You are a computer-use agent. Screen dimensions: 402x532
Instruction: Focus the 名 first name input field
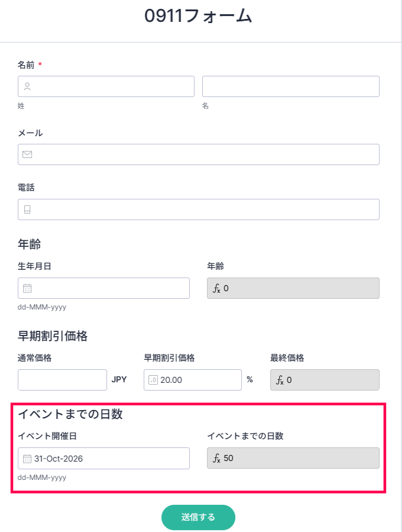(x=291, y=86)
